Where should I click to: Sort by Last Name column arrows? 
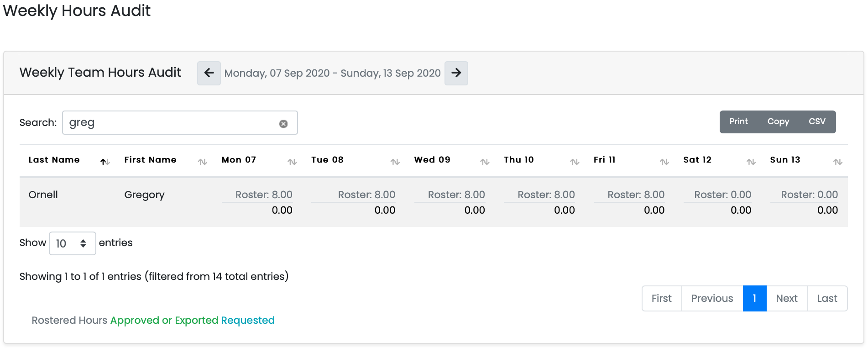[x=105, y=162]
